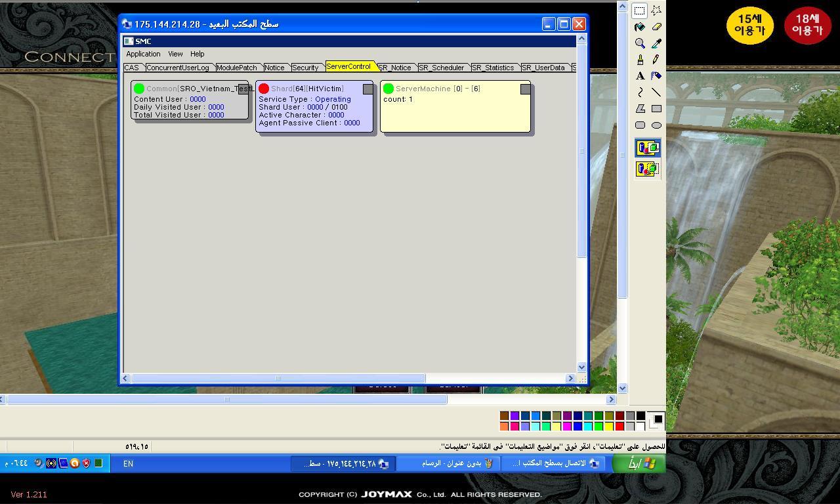Open the Help menu in SMC

point(198,54)
